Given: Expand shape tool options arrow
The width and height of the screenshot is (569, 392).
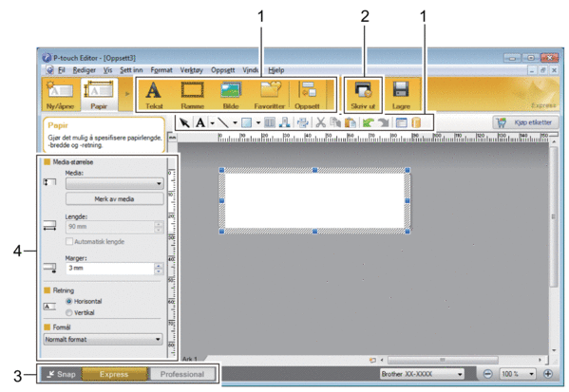Looking at the screenshot, I should (258, 123).
